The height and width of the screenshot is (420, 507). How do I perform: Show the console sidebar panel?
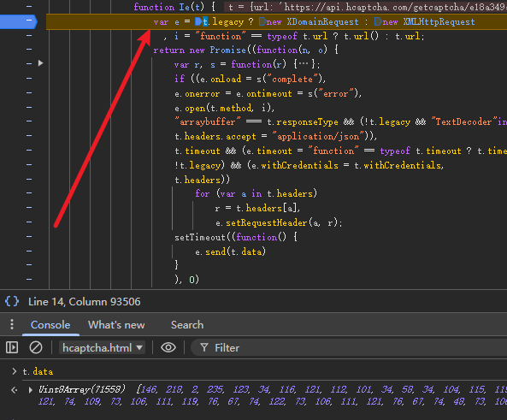point(12,347)
